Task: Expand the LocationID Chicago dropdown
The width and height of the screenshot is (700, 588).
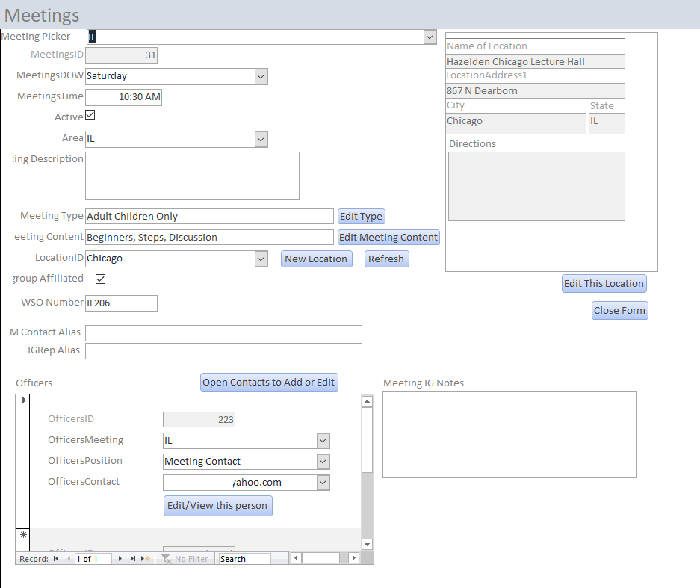Action: click(x=261, y=259)
